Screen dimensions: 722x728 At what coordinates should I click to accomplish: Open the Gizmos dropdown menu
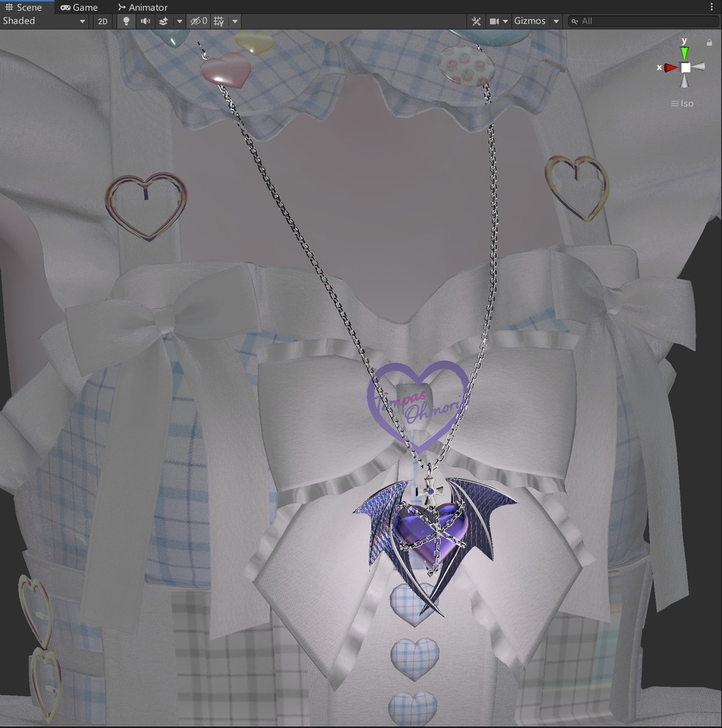(529, 21)
